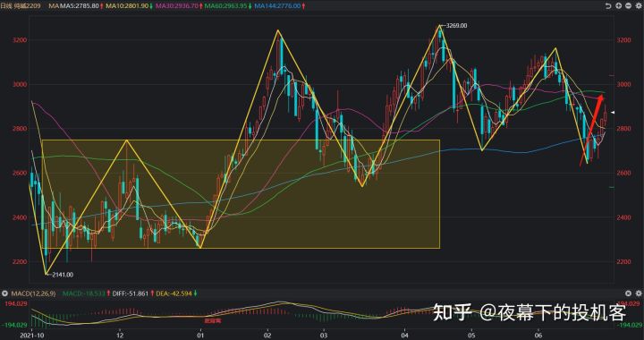Click the MA144:2776.00 value
The image size is (644, 340).
277,6
